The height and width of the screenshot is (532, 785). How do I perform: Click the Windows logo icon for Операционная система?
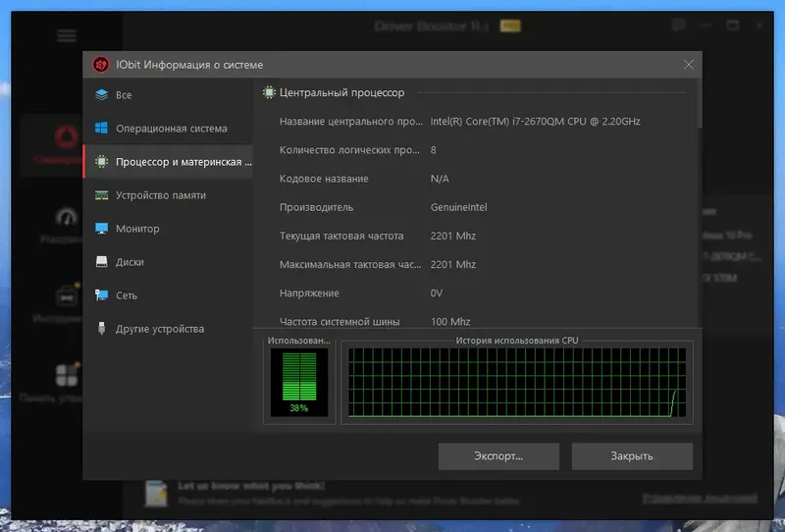(102, 129)
